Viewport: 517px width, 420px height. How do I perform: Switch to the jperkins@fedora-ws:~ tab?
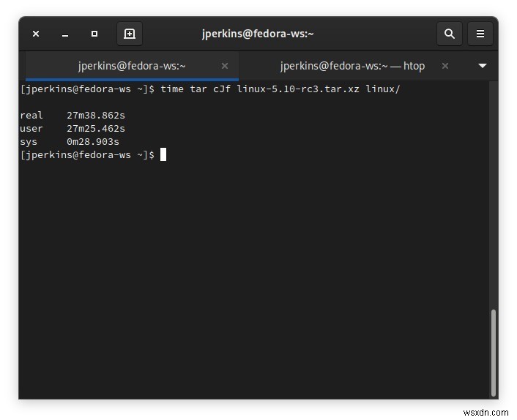132,66
